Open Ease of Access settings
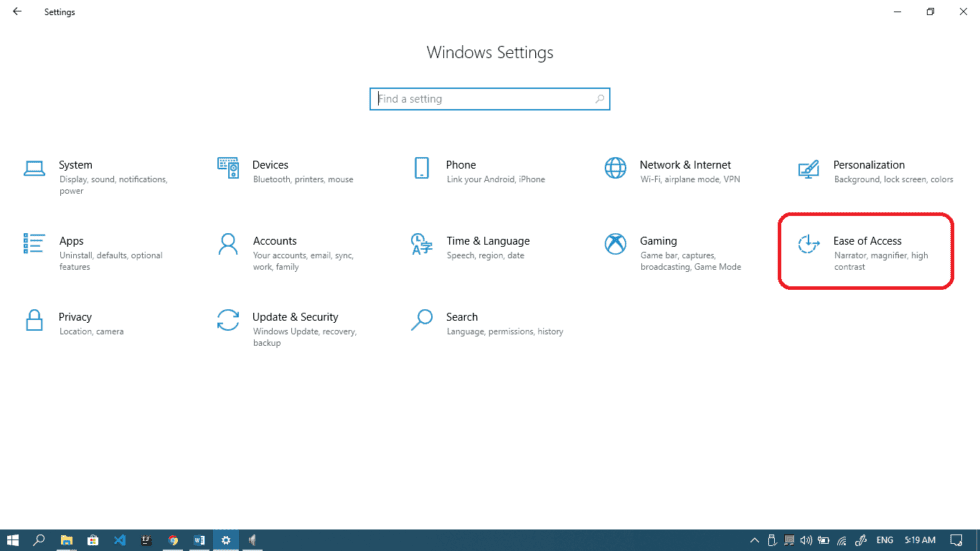Viewport: 980px width, 551px height. (x=866, y=251)
